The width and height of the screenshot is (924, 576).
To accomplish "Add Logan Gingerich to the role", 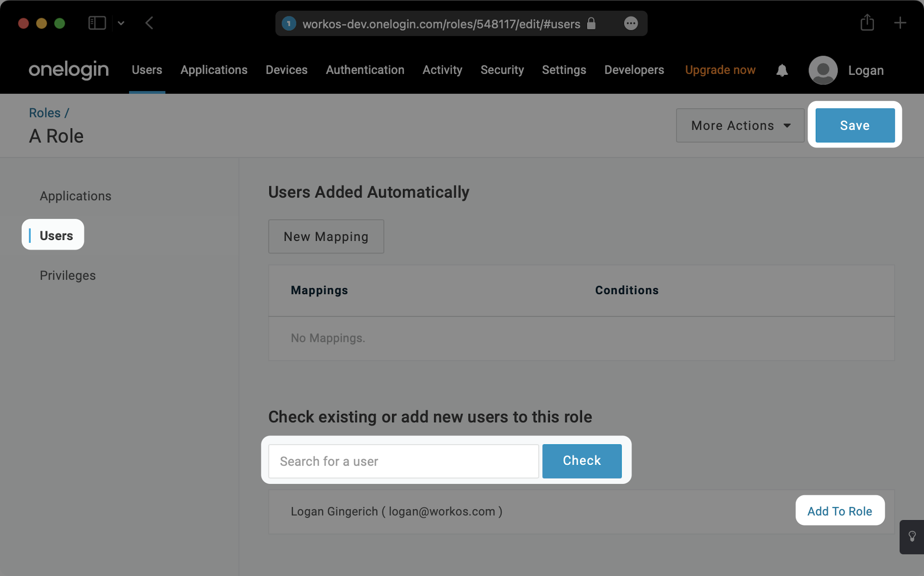I will pos(839,511).
